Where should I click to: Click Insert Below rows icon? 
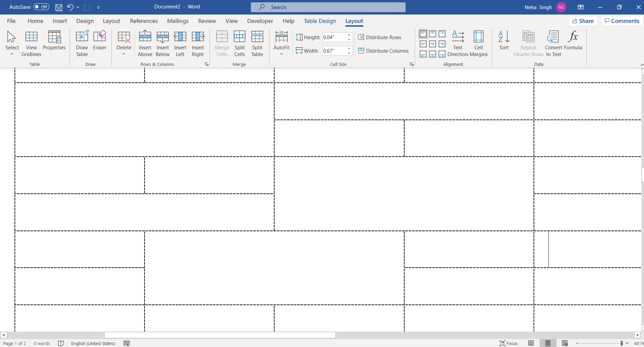pyautogui.click(x=163, y=44)
